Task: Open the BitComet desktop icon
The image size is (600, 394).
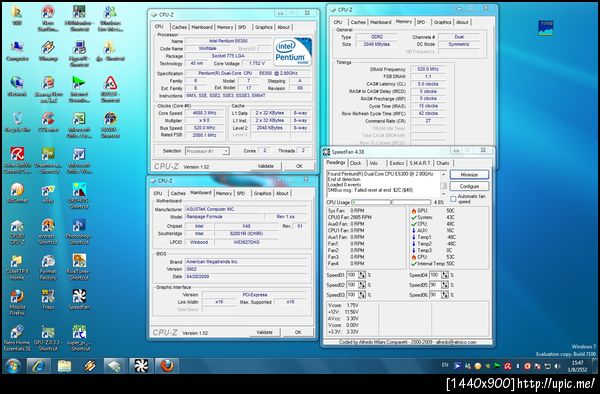Action: click(x=17, y=193)
